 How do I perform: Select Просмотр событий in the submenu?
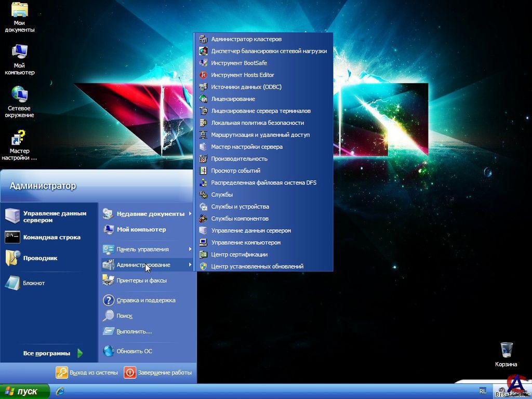point(235,171)
